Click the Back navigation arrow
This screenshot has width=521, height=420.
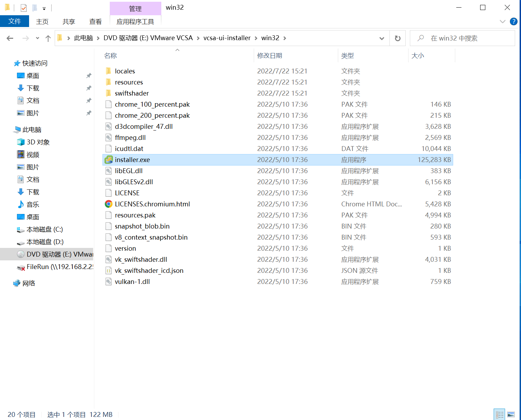pos(10,38)
